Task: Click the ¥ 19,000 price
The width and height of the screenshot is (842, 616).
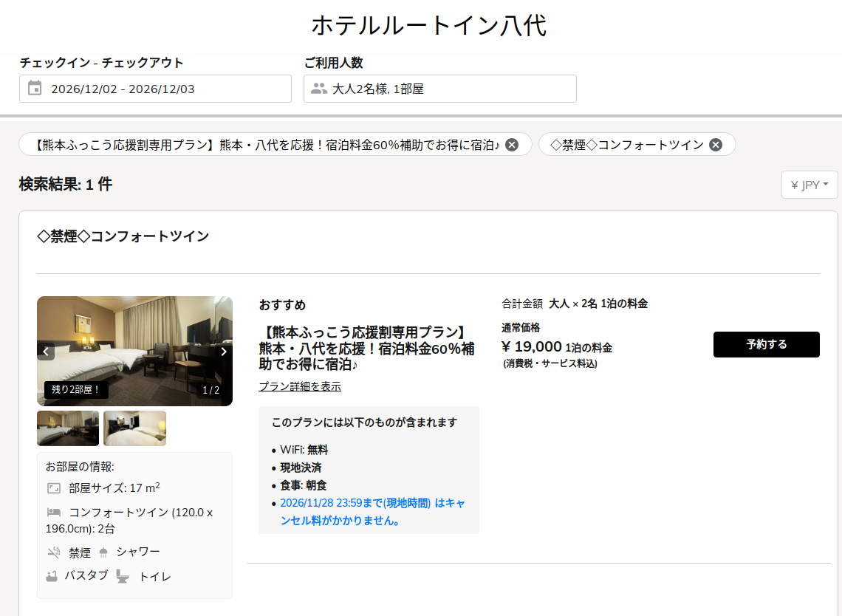Action: tap(532, 346)
